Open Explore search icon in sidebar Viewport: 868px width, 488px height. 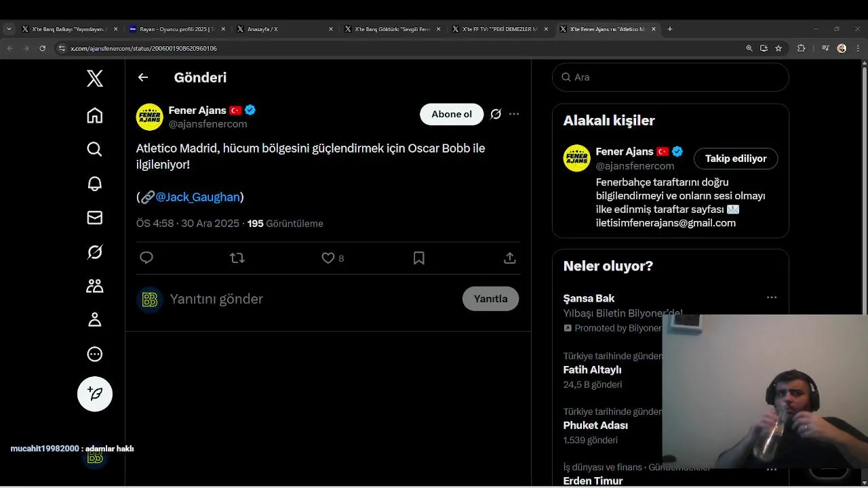click(x=95, y=149)
